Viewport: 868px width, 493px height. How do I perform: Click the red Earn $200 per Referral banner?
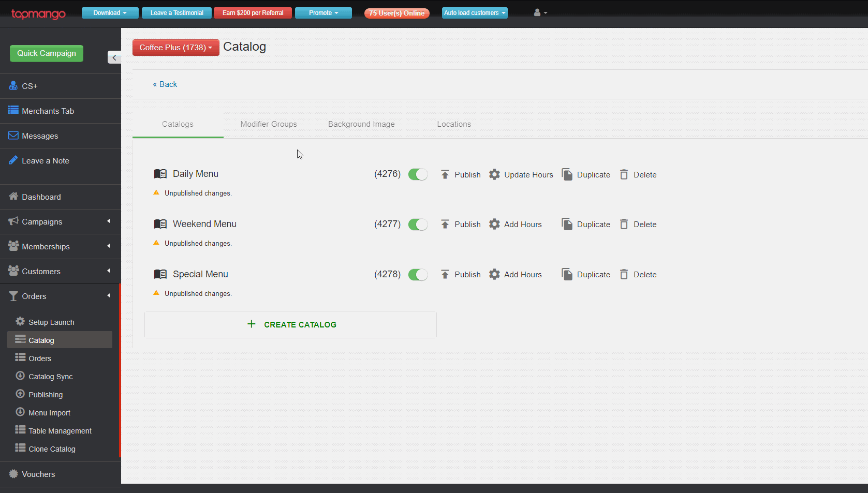pos(253,12)
